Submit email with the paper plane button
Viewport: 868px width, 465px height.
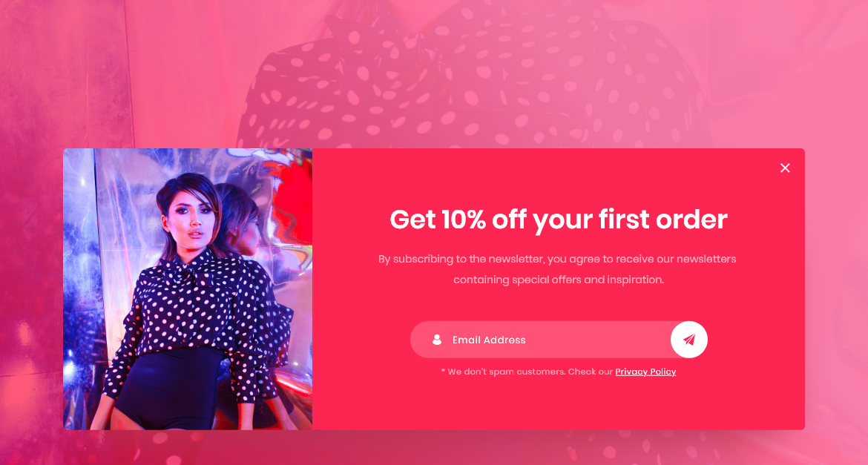click(x=688, y=340)
